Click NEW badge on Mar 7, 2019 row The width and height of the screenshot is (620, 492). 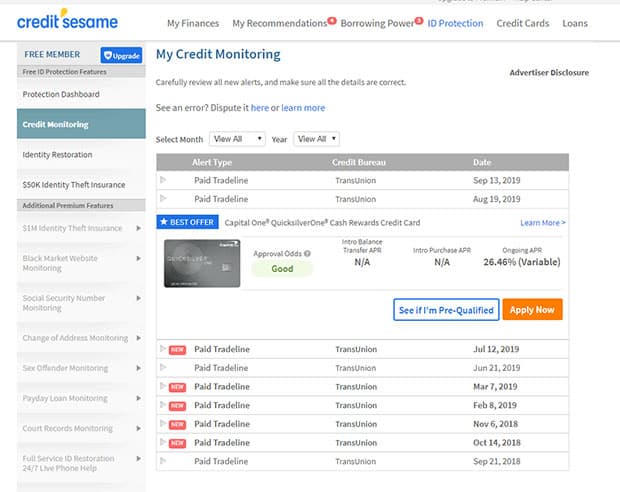[178, 387]
